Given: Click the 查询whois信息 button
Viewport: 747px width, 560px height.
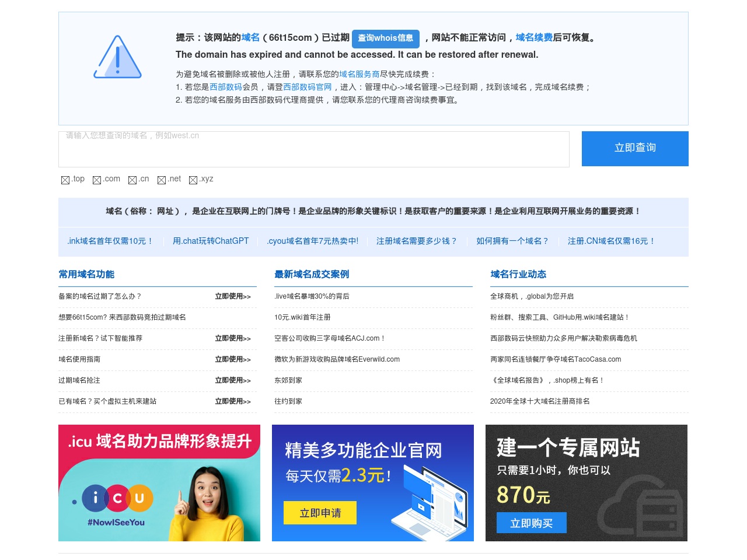Looking at the screenshot, I should click(386, 38).
